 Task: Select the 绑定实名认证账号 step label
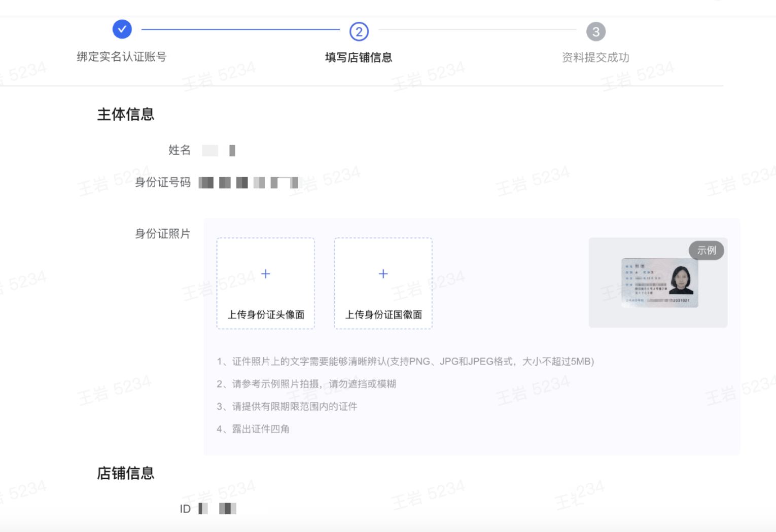click(122, 57)
